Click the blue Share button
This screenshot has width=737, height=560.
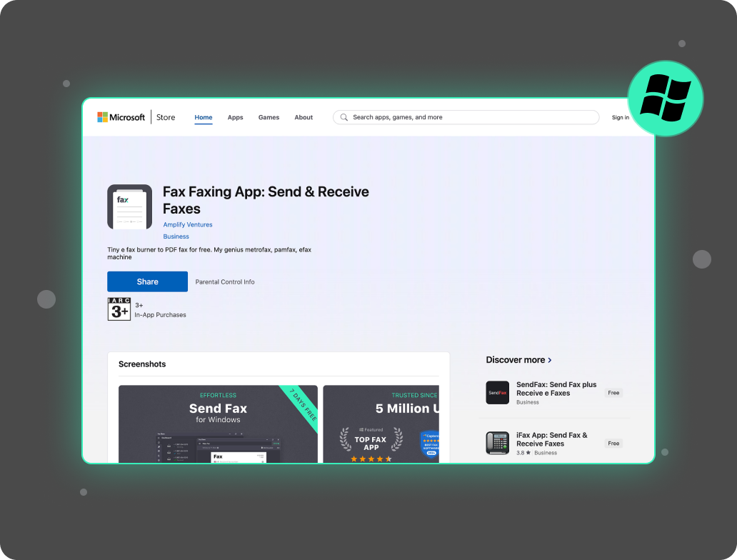tap(148, 281)
